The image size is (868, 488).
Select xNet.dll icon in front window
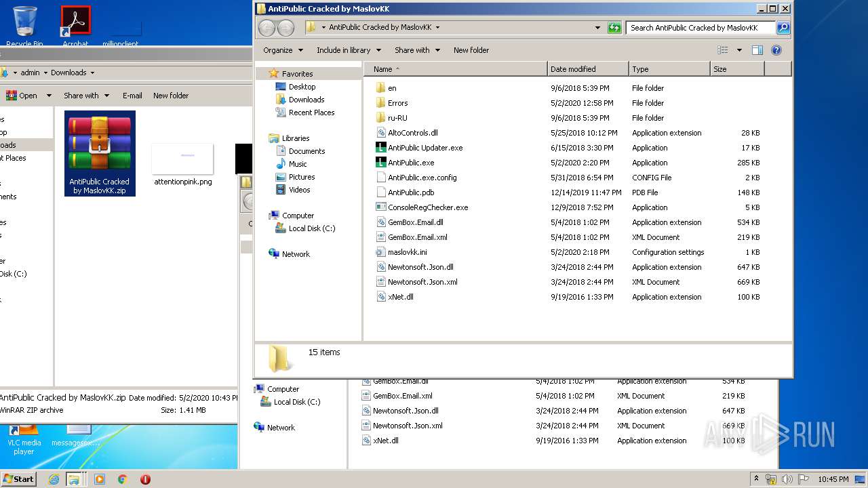point(380,297)
